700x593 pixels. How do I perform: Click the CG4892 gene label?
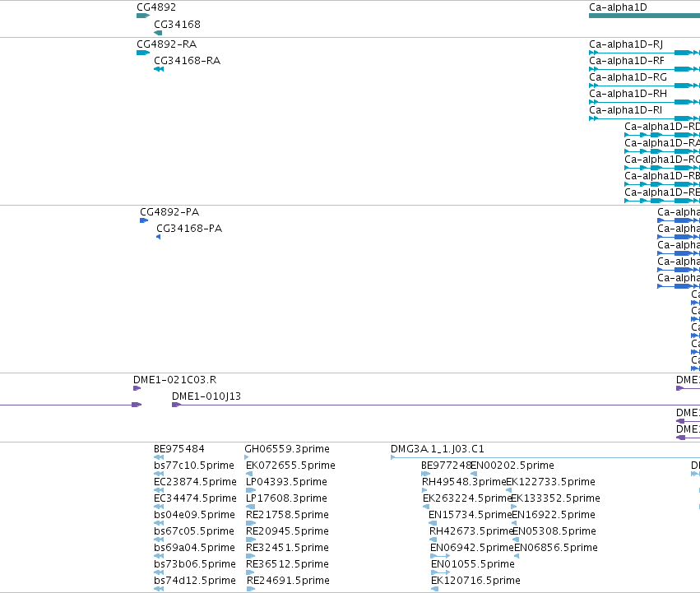(x=156, y=7)
